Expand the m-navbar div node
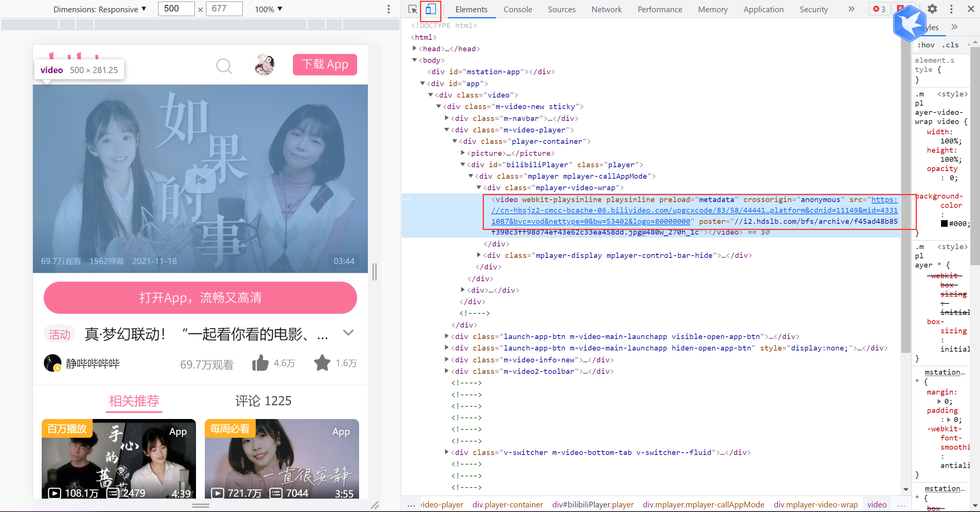 [x=446, y=118]
